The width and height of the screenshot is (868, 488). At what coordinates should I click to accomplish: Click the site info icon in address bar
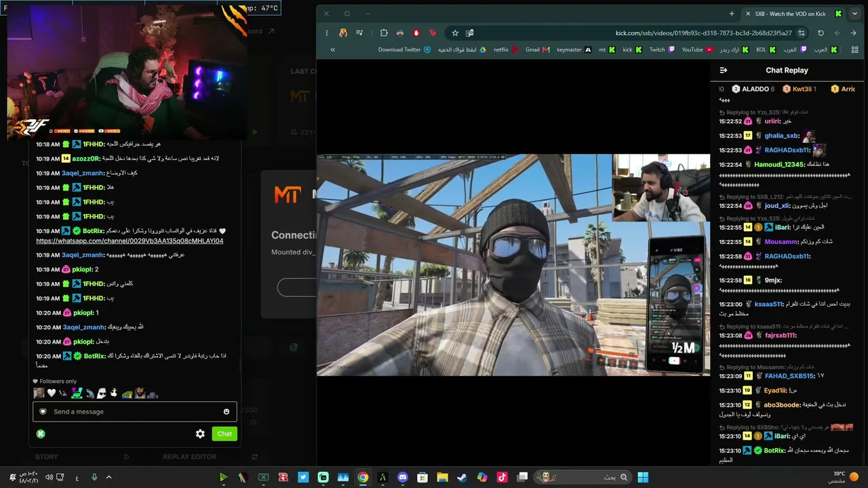pos(802,33)
